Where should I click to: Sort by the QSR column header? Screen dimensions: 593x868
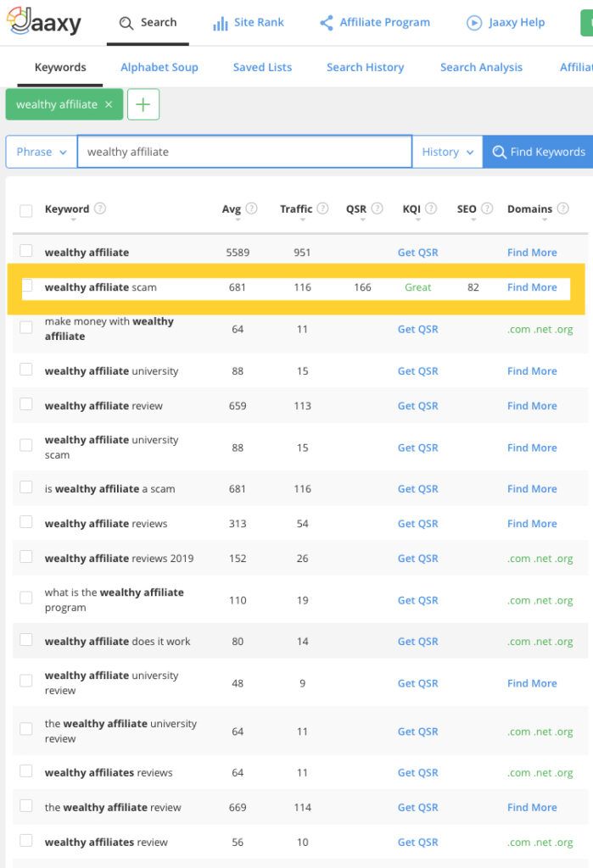[355, 209]
